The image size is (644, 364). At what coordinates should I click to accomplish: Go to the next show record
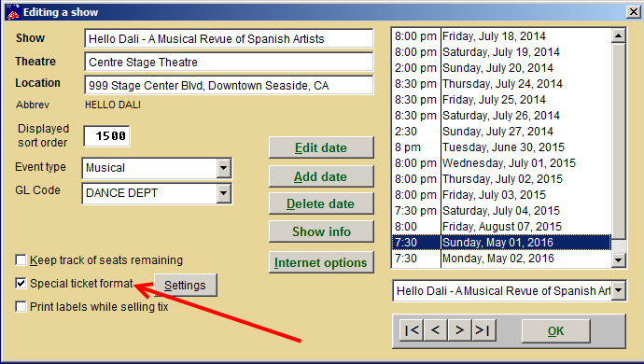[x=459, y=329]
